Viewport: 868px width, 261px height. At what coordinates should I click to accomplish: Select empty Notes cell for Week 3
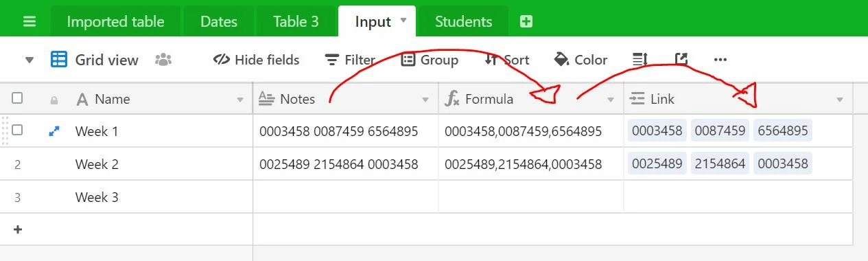pyautogui.click(x=346, y=197)
